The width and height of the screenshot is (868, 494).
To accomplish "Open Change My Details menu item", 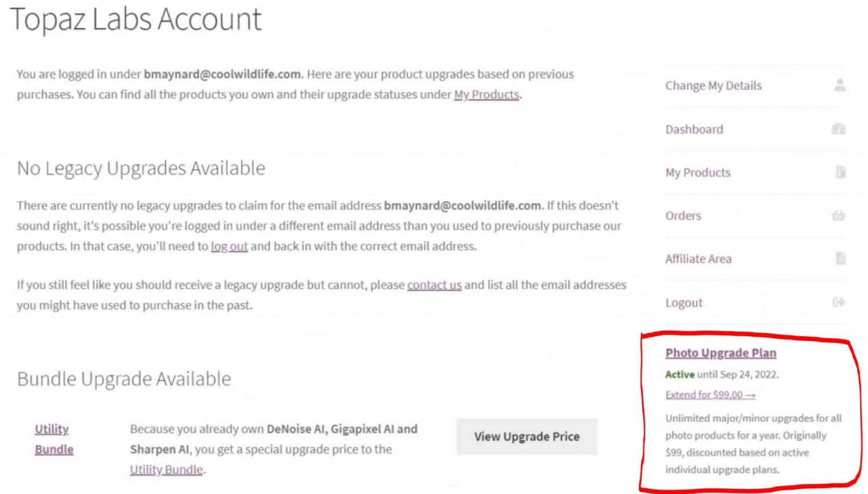I will click(713, 85).
